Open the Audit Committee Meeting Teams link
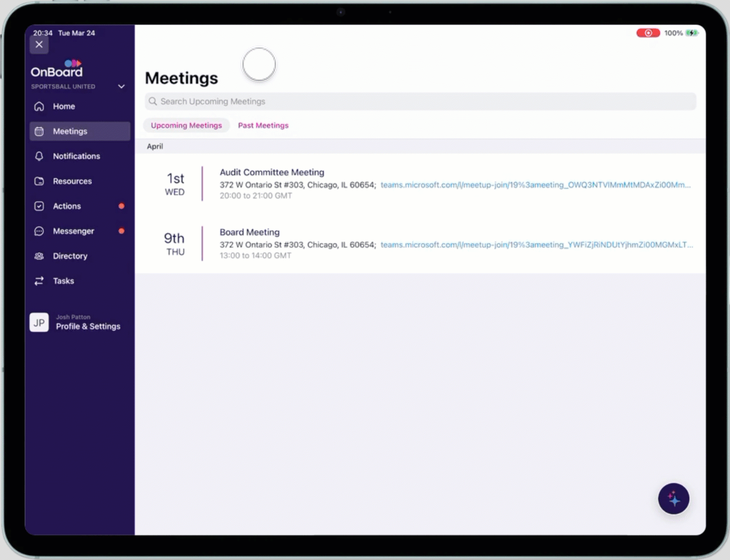 click(x=535, y=185)
